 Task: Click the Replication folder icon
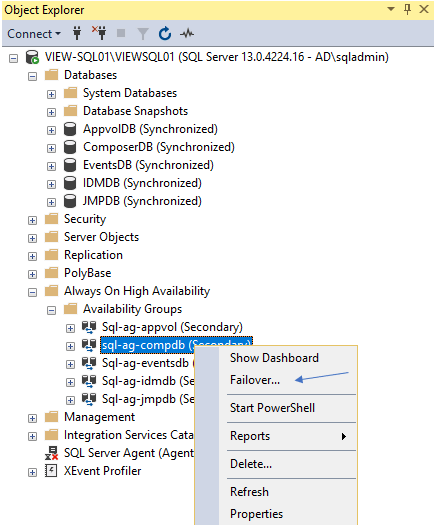pos(52,255)
